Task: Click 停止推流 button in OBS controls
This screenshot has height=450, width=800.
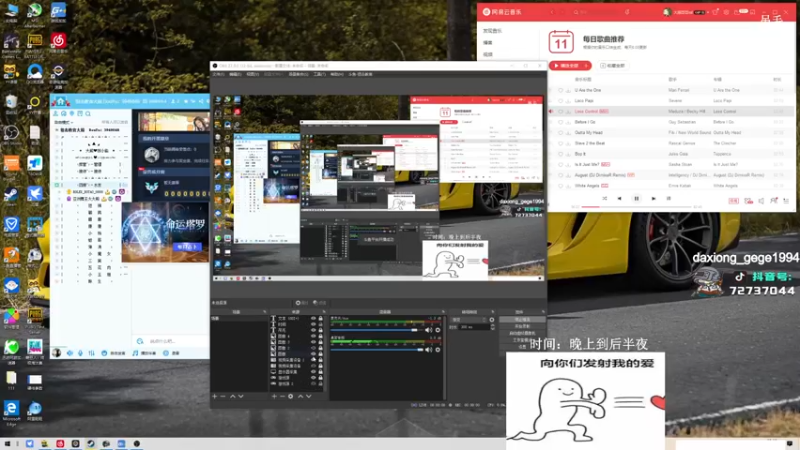Action: tap(522, 320)
